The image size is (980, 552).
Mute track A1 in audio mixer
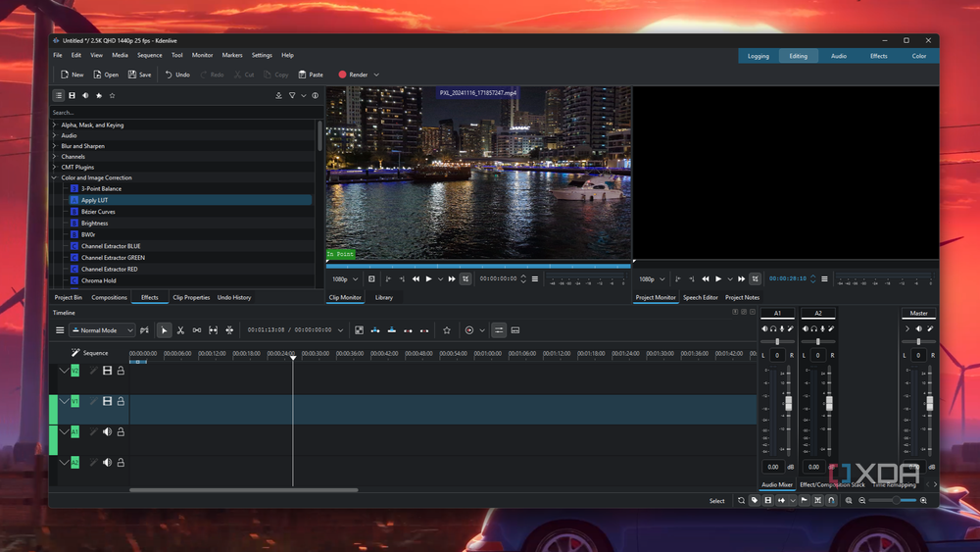[764, 328]
